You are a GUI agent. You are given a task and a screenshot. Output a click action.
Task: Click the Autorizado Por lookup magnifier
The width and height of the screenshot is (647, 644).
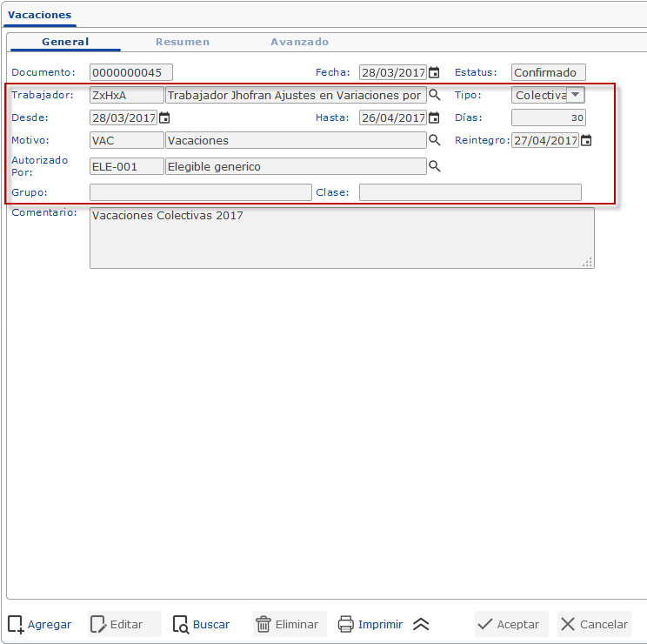[x=435, y=166]
